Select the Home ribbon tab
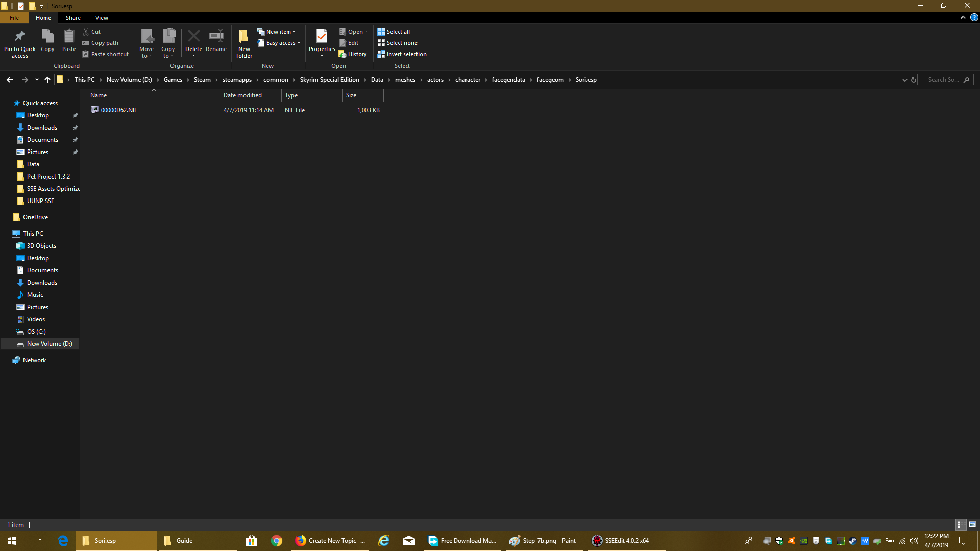This screenshot has width=980, height=551. (43, 18)
